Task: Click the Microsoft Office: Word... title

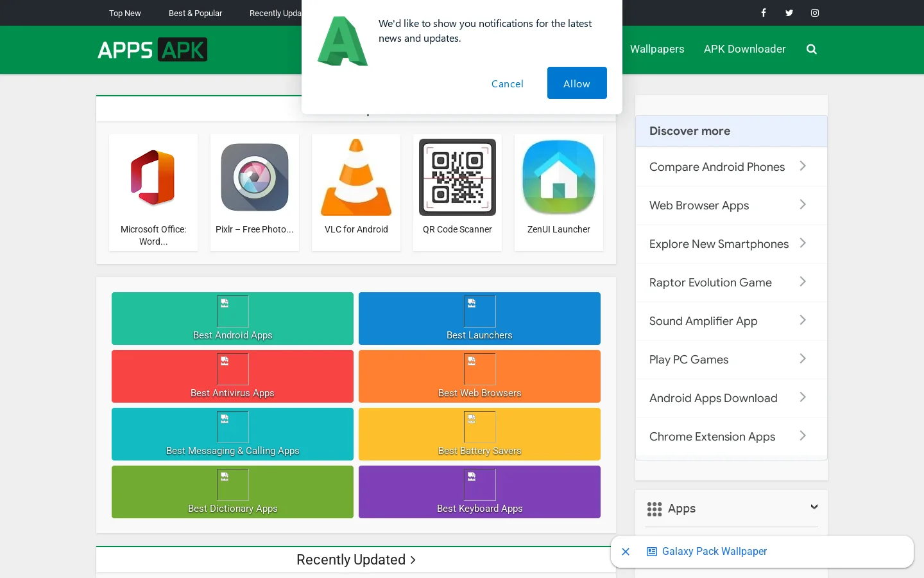Action: pos(153,235)
